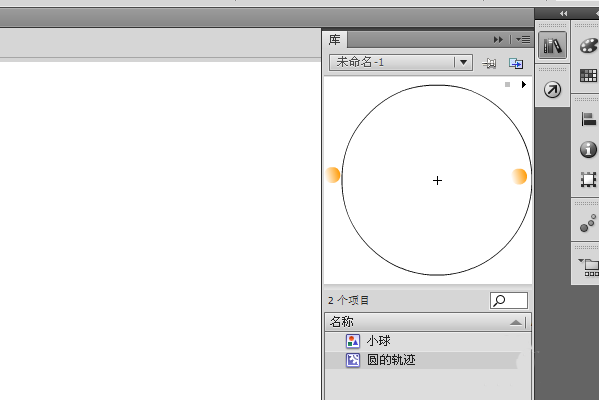The width and height of the screenshot is (599, 400).
Task: Open the Transform panel icon
Action: (588, 179)
